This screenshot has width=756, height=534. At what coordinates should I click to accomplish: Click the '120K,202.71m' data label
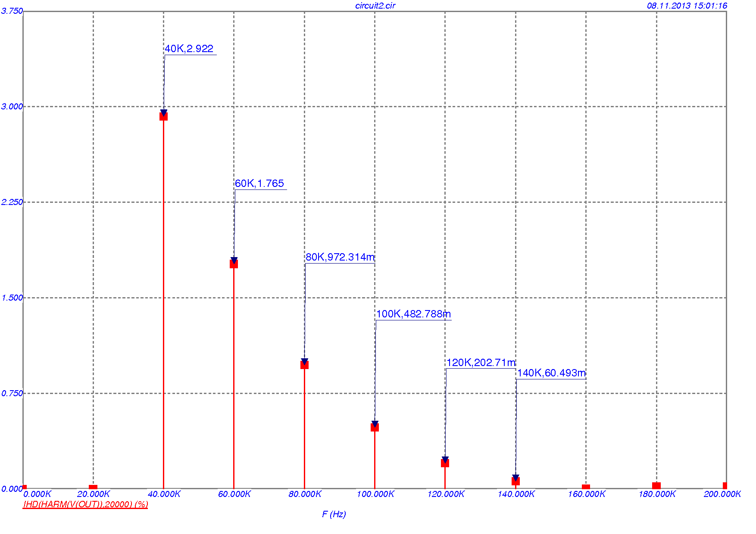tap(481, 363)
